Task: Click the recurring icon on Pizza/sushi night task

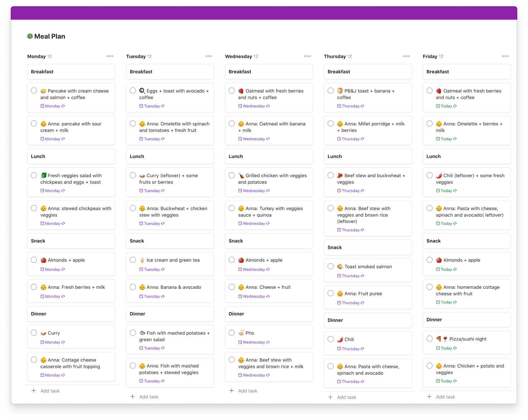Action: pyautogui.click(x=456, y=348)
